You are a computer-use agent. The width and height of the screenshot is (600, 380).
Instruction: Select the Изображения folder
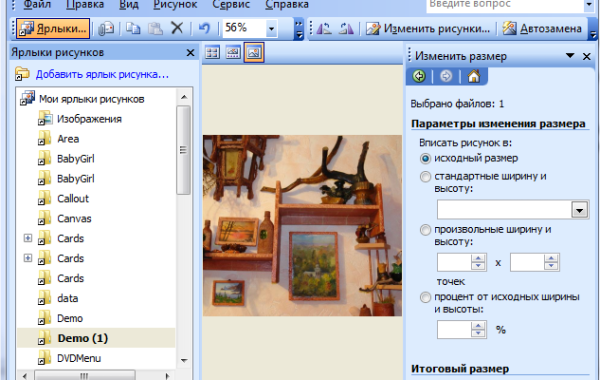(x=89, y=119)
